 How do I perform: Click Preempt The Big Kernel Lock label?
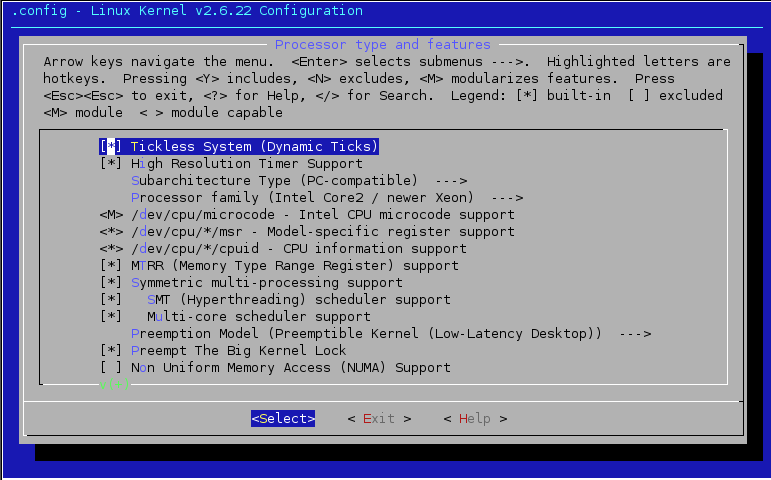(238, 351)
